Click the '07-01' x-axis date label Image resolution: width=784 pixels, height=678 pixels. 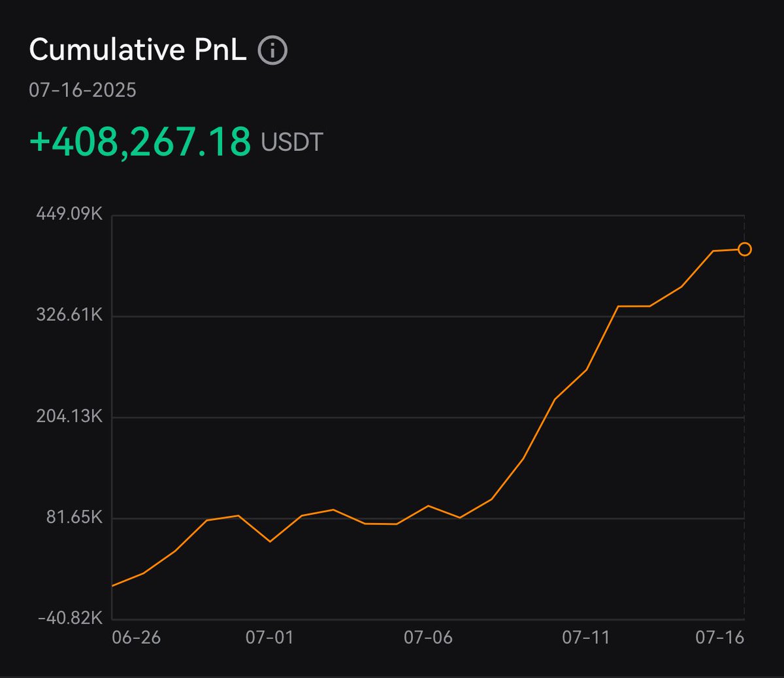click(269, 638)
